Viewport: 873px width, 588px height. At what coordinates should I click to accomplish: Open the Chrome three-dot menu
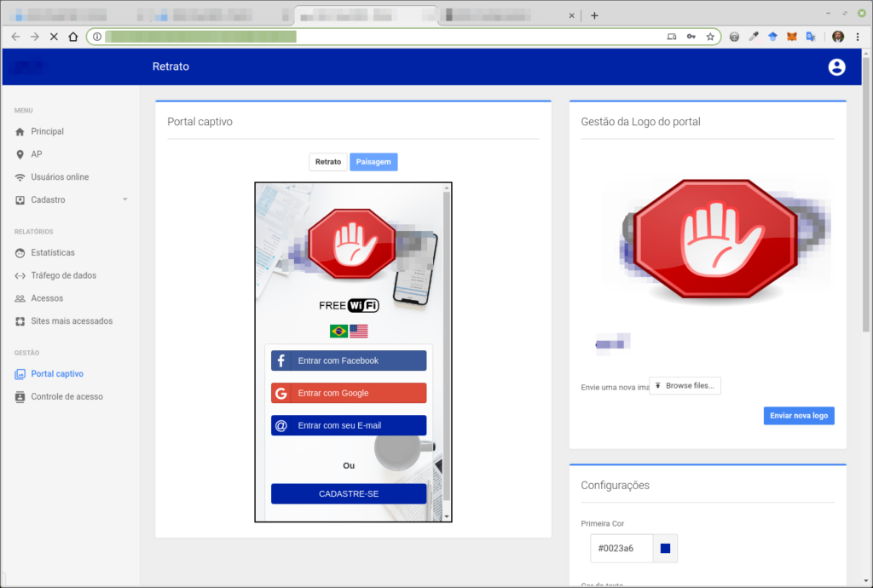coord(858,37)
